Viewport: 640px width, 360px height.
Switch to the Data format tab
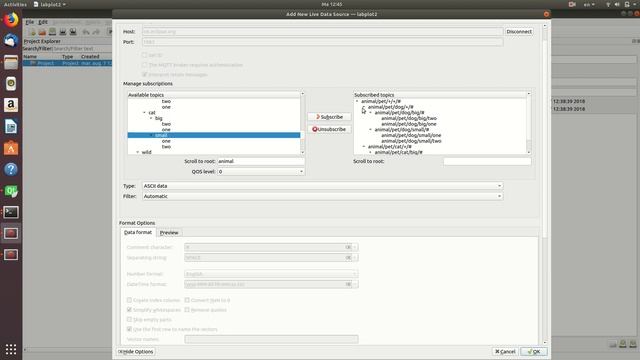tap(138, 232)
